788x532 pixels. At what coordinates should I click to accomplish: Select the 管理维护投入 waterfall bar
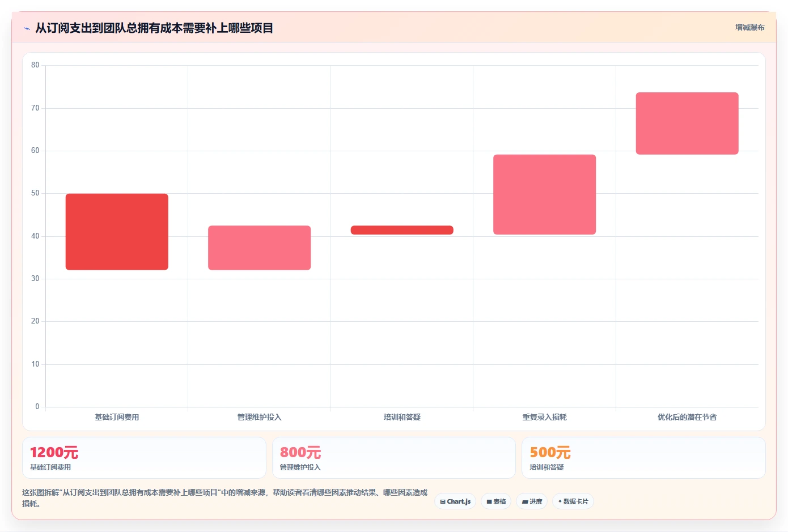[x=259, y=248]
